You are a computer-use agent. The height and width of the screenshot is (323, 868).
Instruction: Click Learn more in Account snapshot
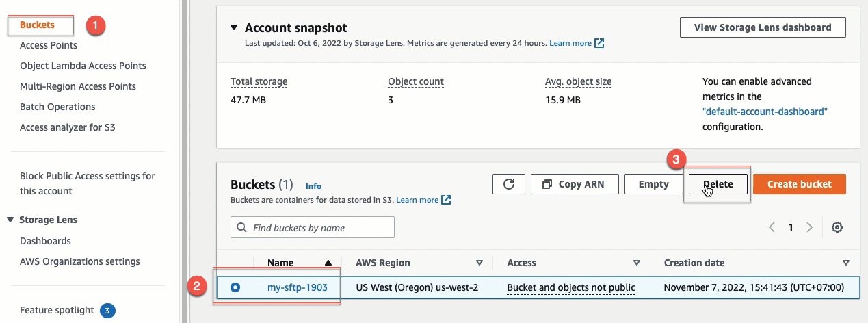click(570, 43)
